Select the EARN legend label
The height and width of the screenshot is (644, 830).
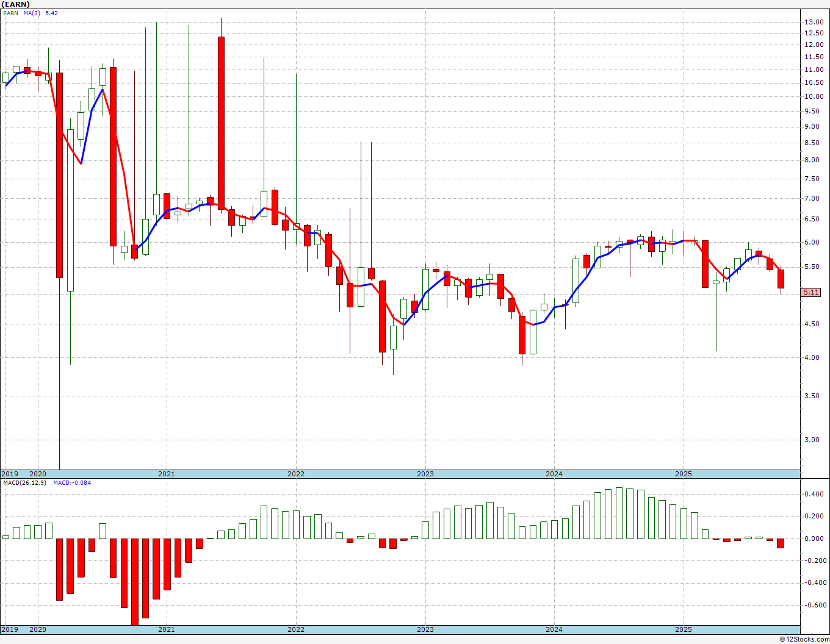[x=10, y=13]
